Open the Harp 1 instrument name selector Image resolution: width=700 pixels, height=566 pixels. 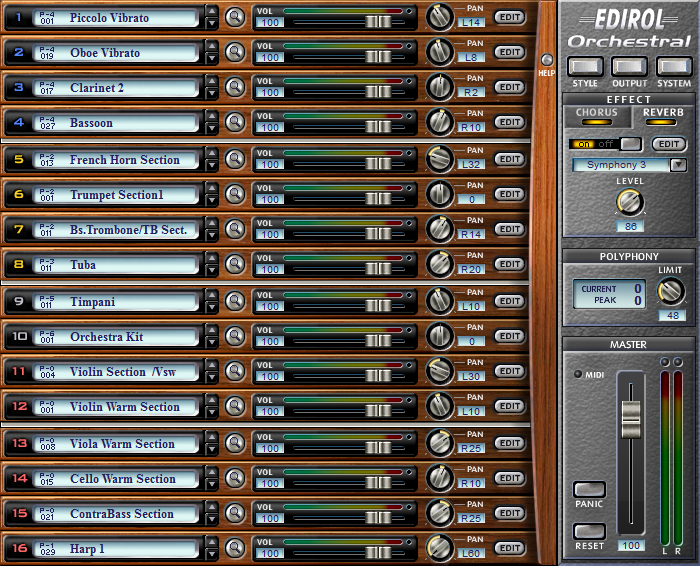tap(116, 549)
